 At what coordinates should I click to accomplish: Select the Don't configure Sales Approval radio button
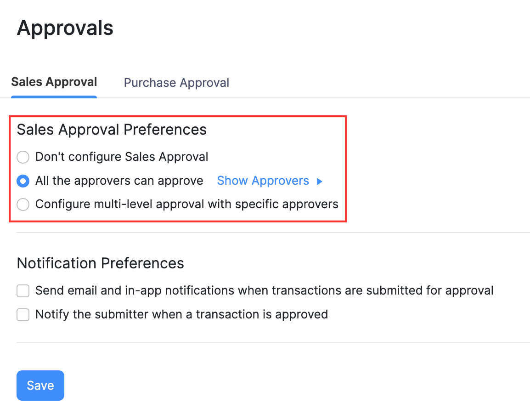(x=23, y=157)
